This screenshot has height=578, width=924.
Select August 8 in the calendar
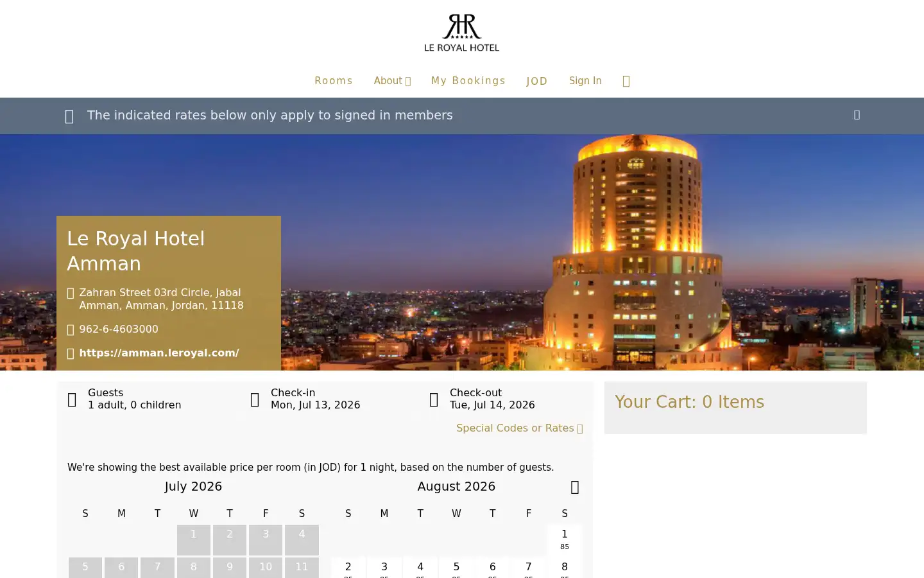pyautogui.click(x=565, y=568)
